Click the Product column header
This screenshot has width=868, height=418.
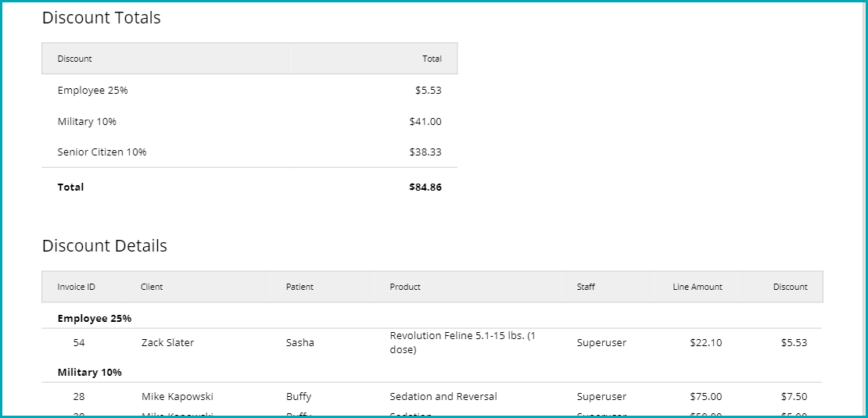pyautogui.click(x=405, y=287)
